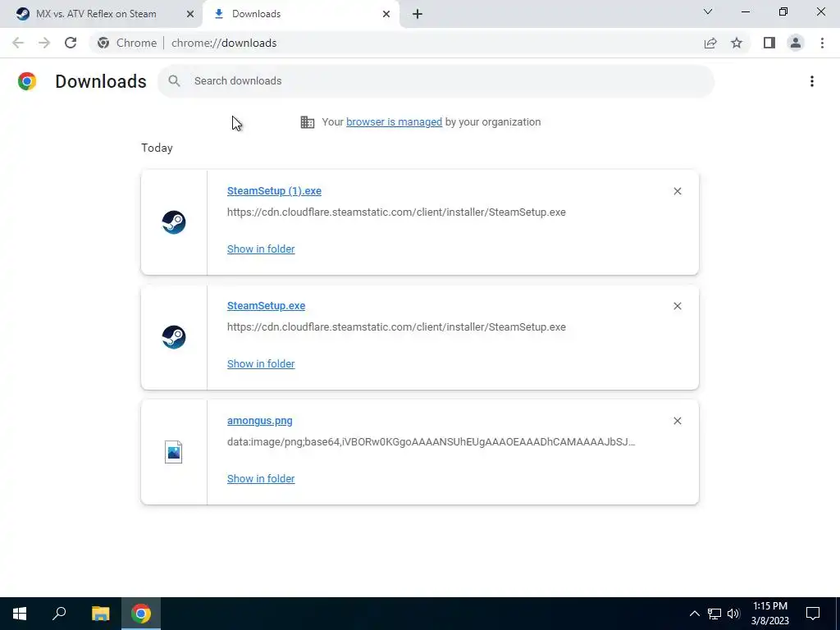Screen dimensions: 840x630
Task: Click the image file icon for amongus.png
Action: (174, 452)
